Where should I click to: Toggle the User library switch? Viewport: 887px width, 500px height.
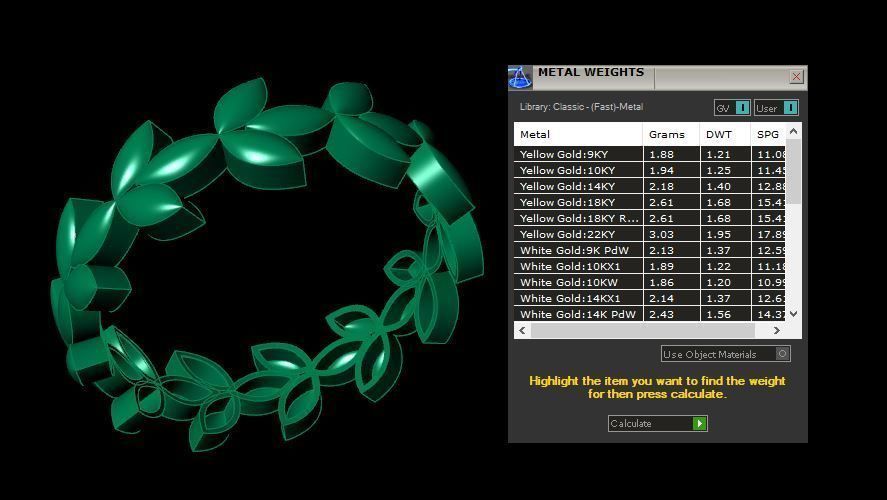click(776, 107)
